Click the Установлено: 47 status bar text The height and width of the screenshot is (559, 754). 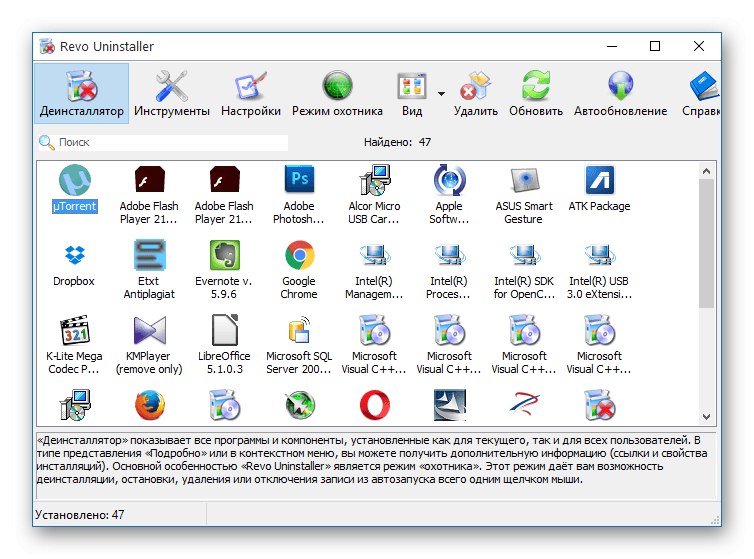click(x=80, y=515)
